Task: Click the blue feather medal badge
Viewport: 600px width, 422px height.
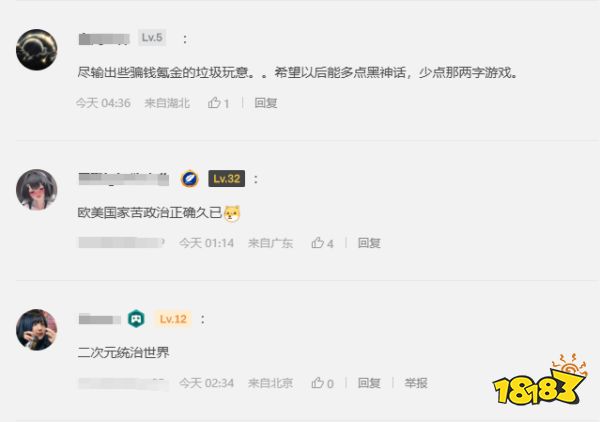Action: (x=189, y=179)
